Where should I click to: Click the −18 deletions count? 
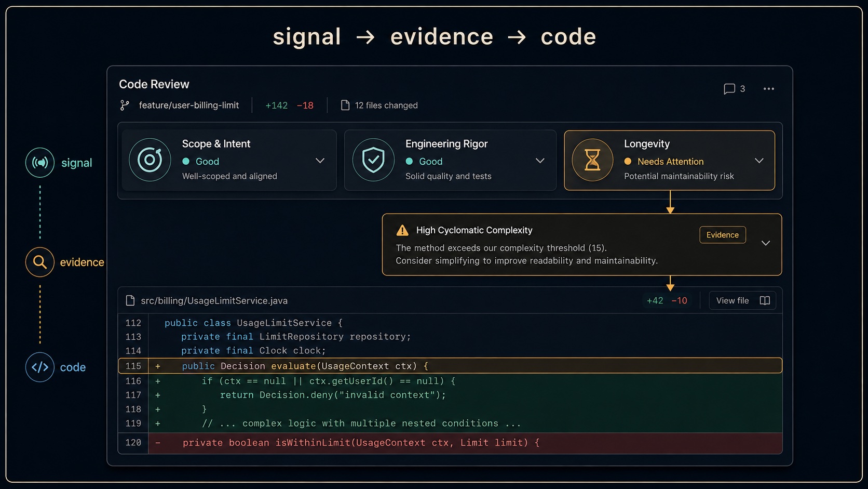305,105
